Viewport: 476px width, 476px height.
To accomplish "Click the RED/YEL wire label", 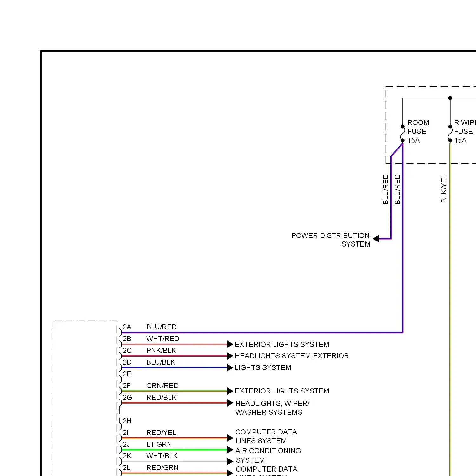I will [x=161, y=433].
